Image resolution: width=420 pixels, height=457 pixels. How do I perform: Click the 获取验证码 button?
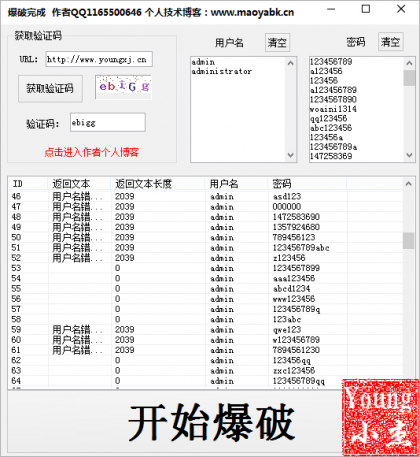point(50,88)
